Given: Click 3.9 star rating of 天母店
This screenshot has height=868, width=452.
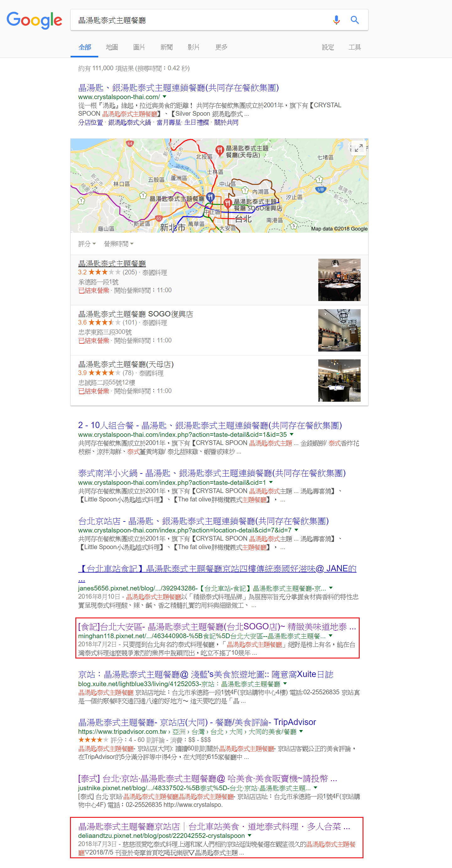Looking at the screenshot, I should [104, 373].
